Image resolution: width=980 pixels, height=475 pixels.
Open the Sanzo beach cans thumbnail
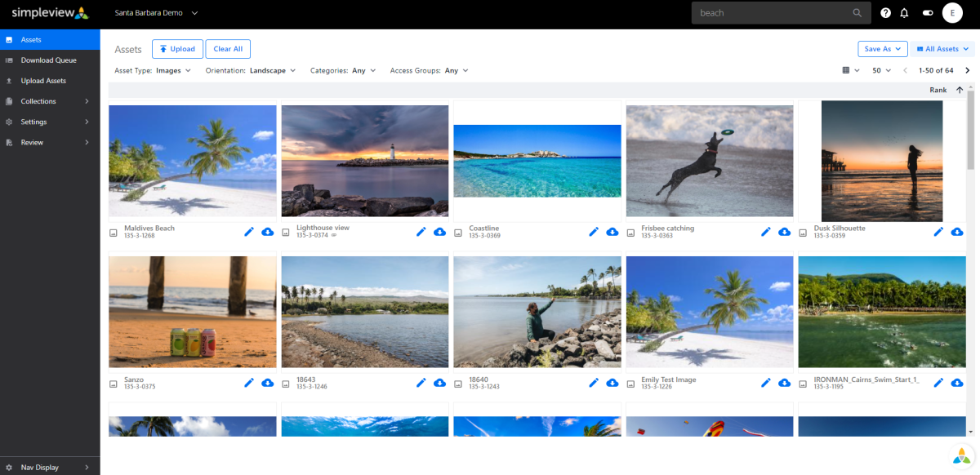point(192,312)
